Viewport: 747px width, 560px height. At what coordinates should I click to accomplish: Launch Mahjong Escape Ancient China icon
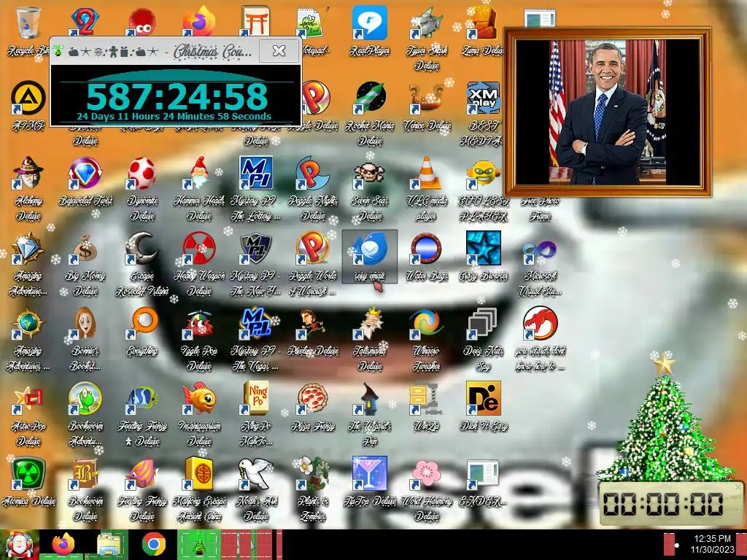pos(199,473)
